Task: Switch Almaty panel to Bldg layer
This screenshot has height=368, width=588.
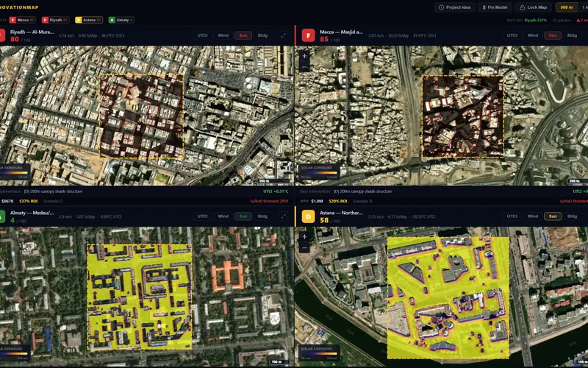Action: pyautogui.click(x=262, y=216)
